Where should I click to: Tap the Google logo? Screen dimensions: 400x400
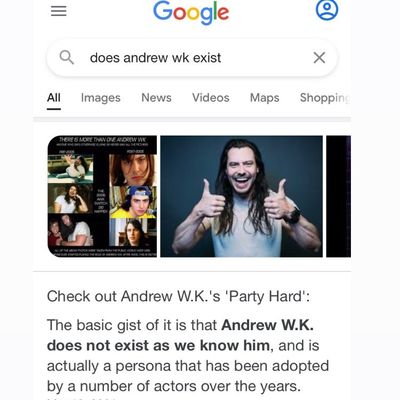[191, 13]
